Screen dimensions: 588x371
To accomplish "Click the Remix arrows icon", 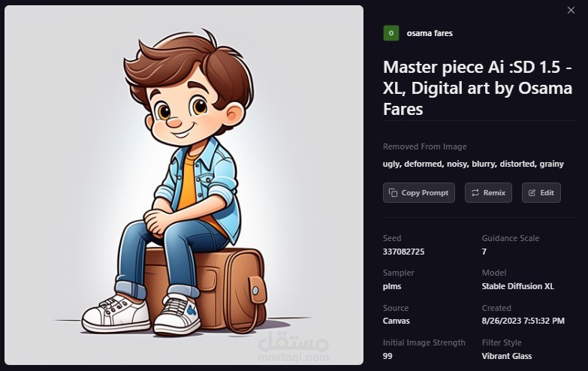I will click(x=475, y=193).
